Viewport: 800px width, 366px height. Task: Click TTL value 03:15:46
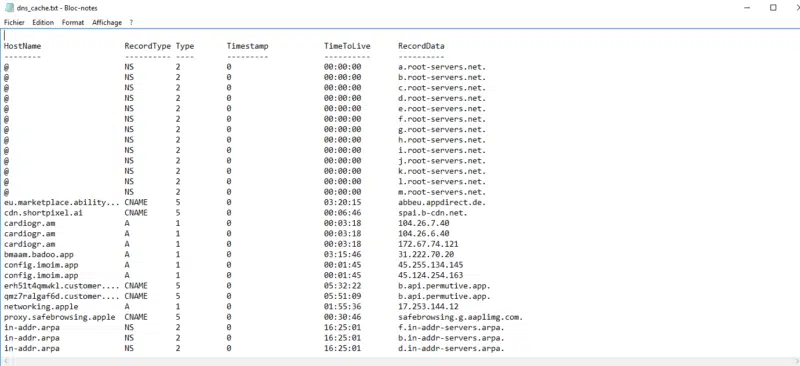click(x=342, y=254)
